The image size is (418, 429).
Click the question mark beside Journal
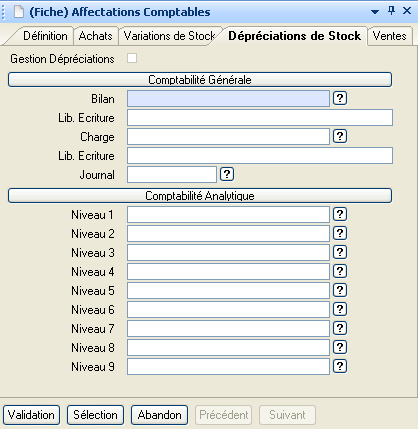227,174
